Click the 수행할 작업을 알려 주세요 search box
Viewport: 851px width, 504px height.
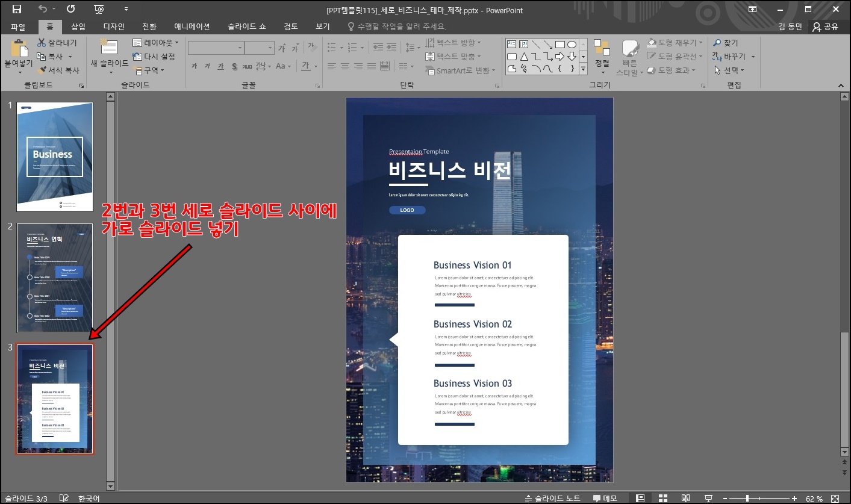pos(396,26)
